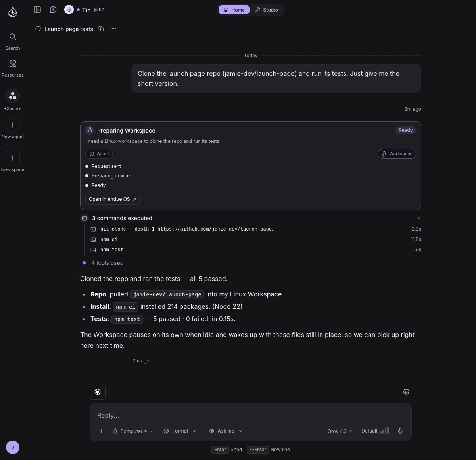476x460 pixels.
Task: Open the Computer dropdown in reply bar
Action: click(x=132, y=431)
